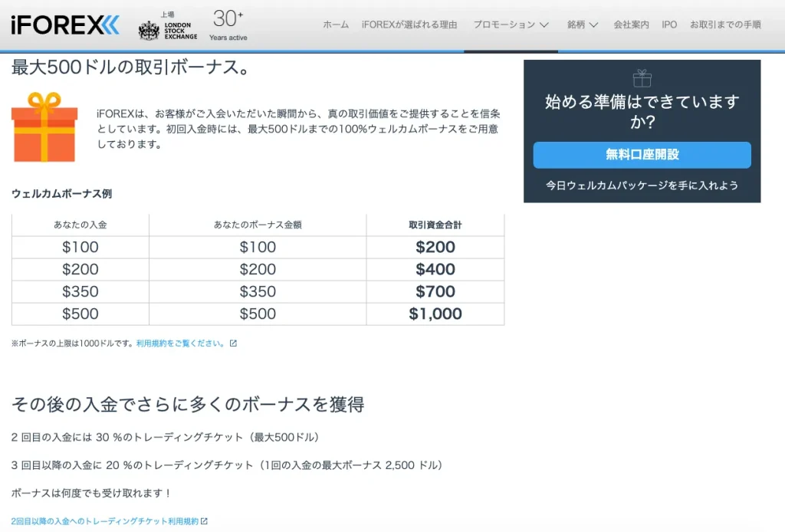Open the 会社案内 menu item
This screenshot has width=785, height=532.
[x=632, y=25]
